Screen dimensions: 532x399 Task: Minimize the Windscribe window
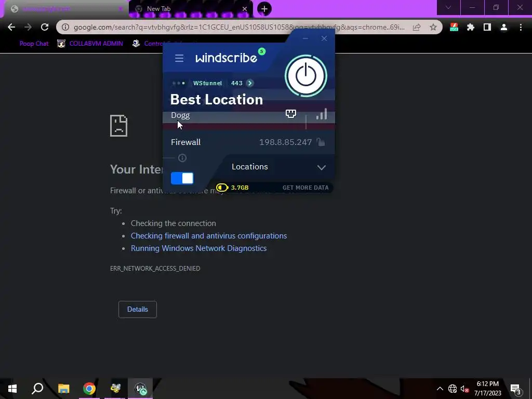[305, 38]
